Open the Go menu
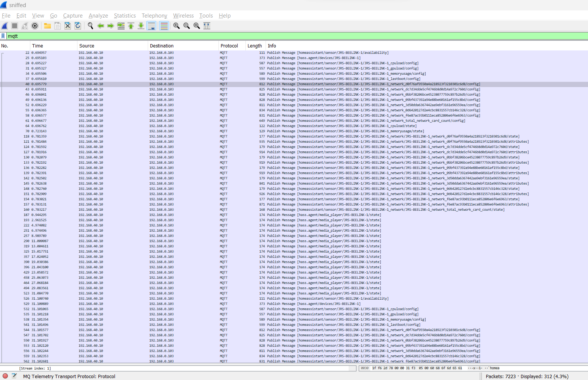This screenshot has height=380, width=588. (x=53, y=16)
